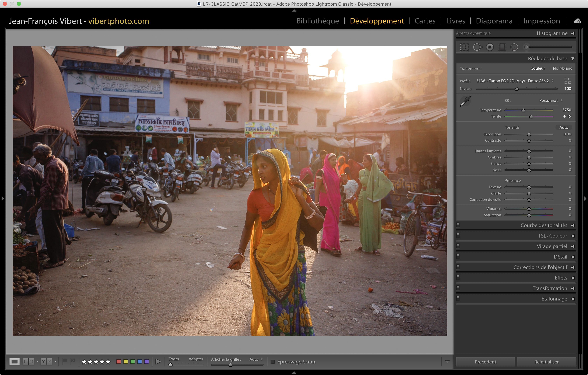Click the Auto tonality button
The height and width of the screenshot is (375, 588).
click(563, 127)
